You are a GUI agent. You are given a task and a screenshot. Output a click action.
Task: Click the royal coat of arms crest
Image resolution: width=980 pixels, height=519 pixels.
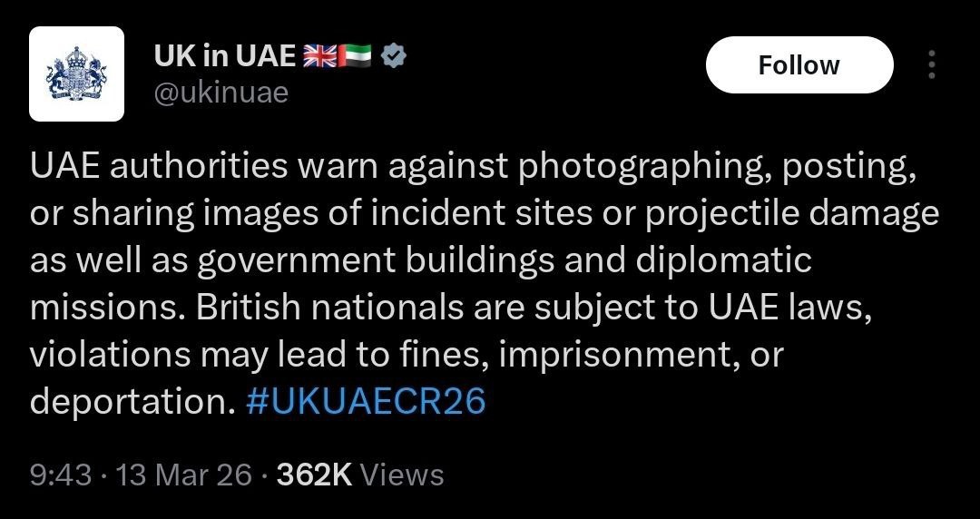(x=76, y=73)
